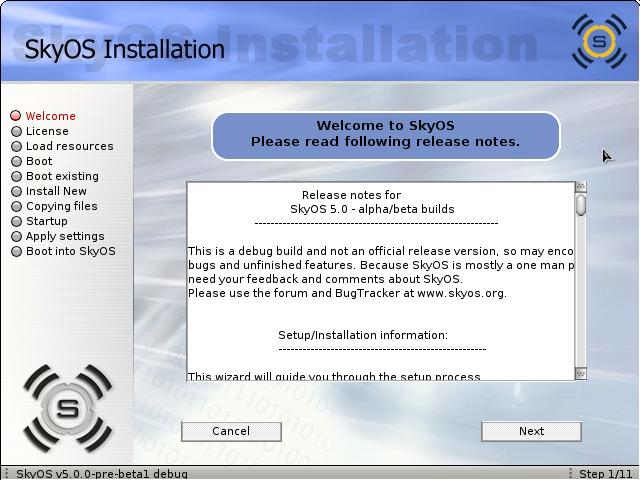This screenshot has height=480, width=640.
Task: Click 'SkyOS 5.0 - alpha/beta builds' line
Action: (x=372, y=209)
